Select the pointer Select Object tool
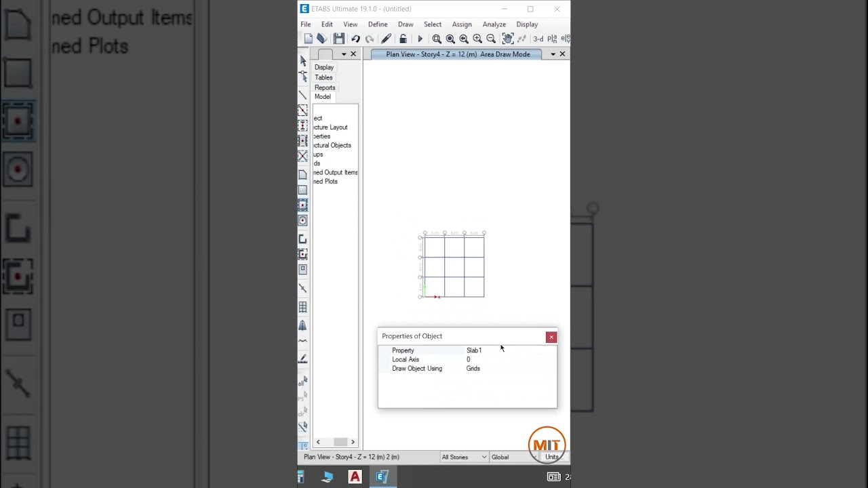Image resolution: width=868 pixels, height=488 pixels. click(x=302, y=61)
